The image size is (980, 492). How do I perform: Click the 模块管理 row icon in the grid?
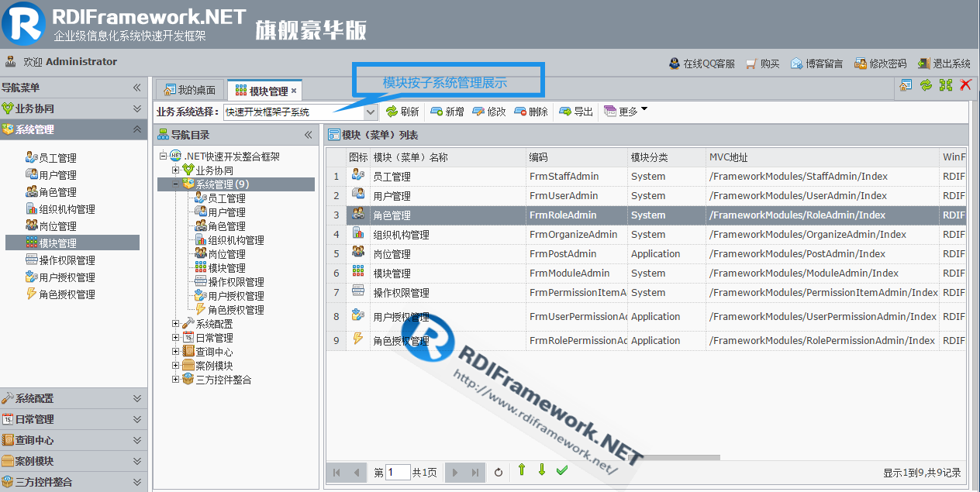(358, 272)
